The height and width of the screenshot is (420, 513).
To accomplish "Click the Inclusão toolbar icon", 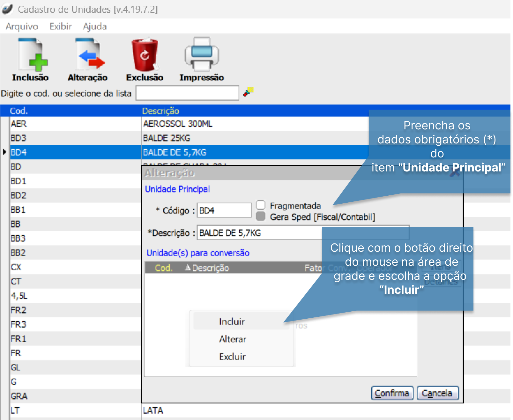I will tap(31, 55).
